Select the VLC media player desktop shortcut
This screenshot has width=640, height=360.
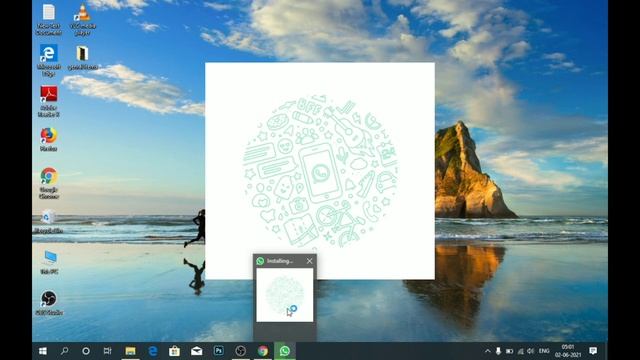tap(83, 19)
